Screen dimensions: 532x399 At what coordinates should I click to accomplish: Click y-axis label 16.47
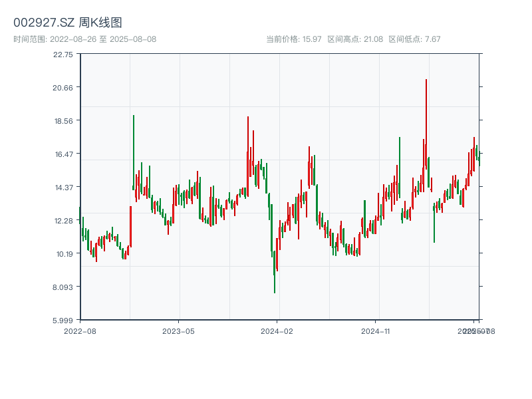coord(64,154)
